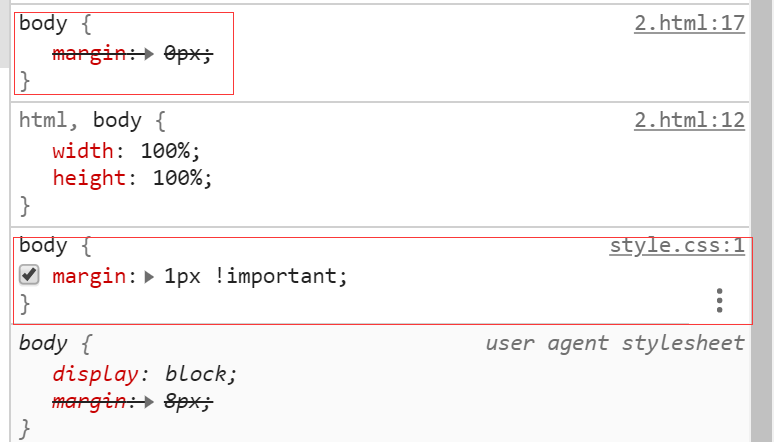
Task: Open the 2.html:17 source link
Action: pos(689,23)
